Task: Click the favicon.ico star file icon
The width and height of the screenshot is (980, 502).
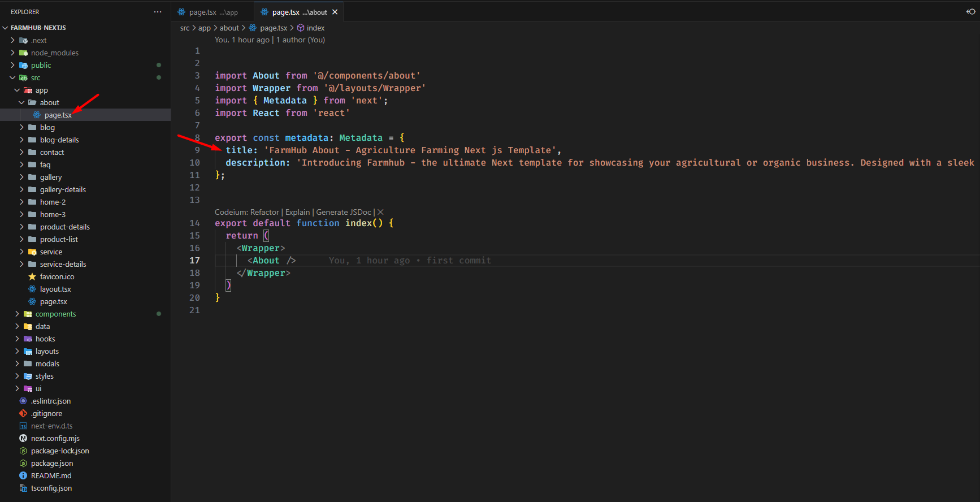Action: (32, 276)
